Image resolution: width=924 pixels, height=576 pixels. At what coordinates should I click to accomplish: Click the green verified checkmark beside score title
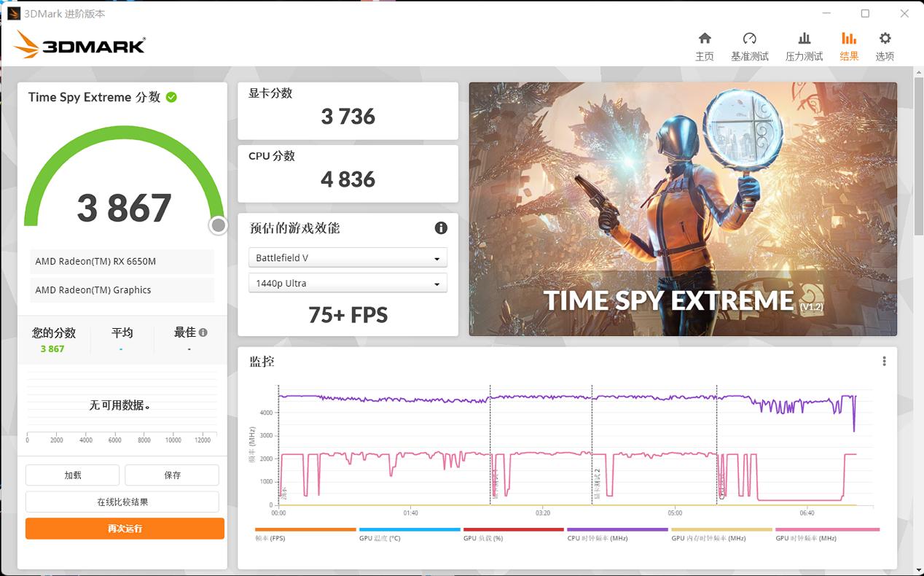(171, 97)
